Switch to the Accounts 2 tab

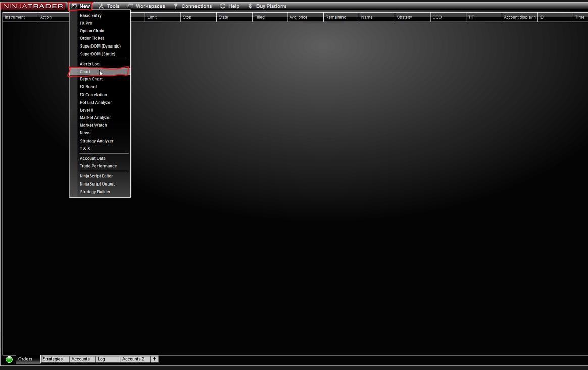coord(135,359)
